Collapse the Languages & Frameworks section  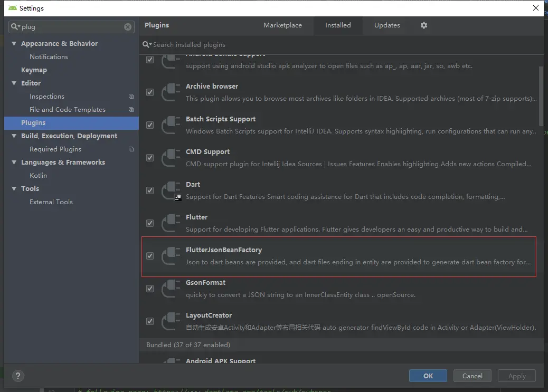pyautogui.click(x=14, y=162)
